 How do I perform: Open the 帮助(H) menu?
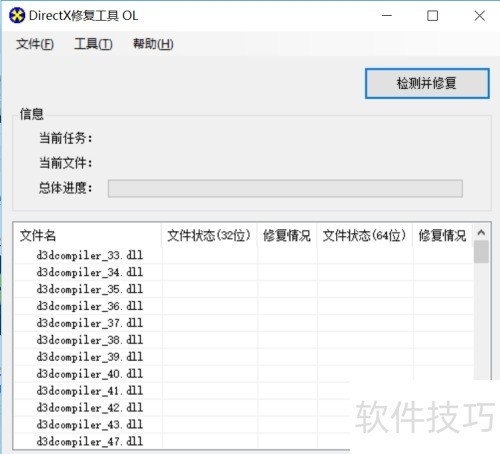tap(153, 44)
